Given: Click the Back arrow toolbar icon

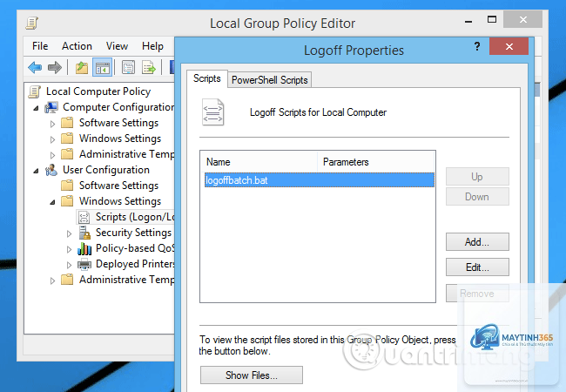Looking at the screenshot, I should click(x=35, y=67).
